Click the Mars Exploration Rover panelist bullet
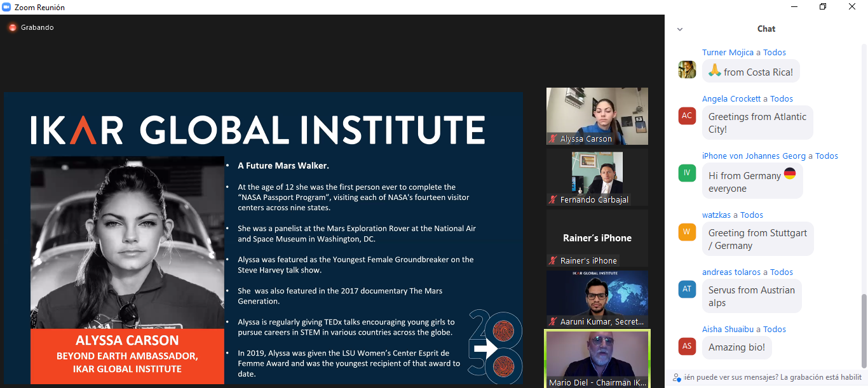The height and width of the screenshot is (388, 868). click(x=357, y=234)
